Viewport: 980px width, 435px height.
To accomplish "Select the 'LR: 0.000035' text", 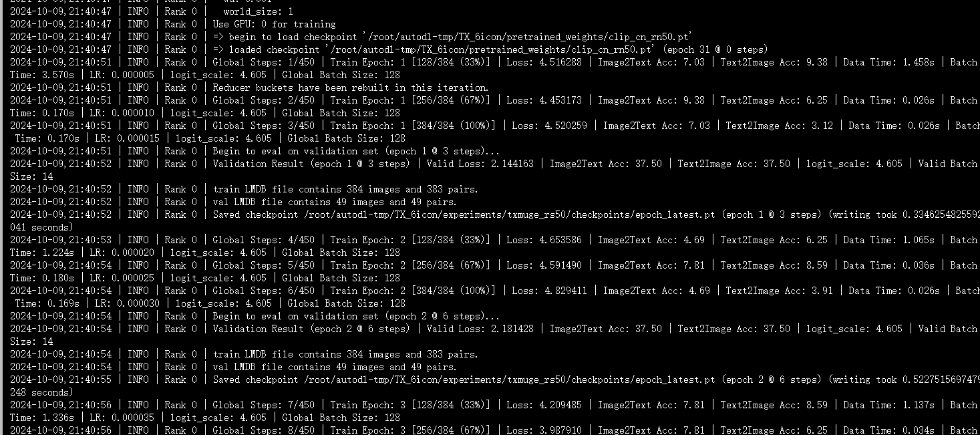I will coord(122,418).
